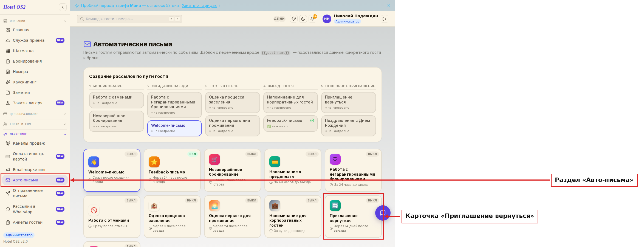The width and height of the screenshot is (644, 247).
Task: Expand the Гости и CRM section
Action: point(35,124)
